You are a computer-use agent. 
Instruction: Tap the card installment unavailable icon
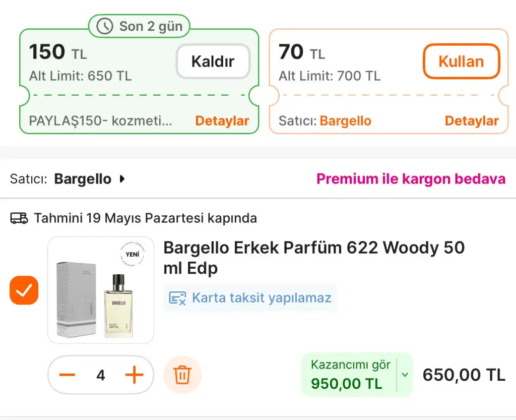click(177, 298)
